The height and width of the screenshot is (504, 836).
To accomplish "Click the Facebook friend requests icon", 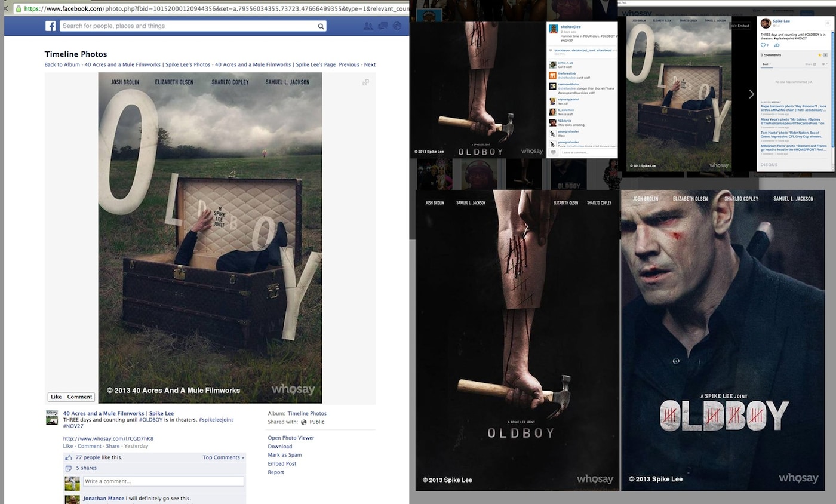I will click(x=368, y=26).
